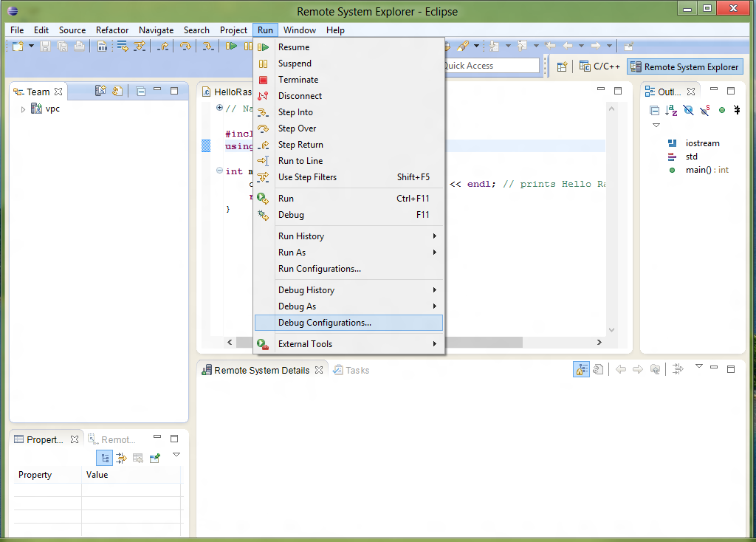Expand the Run History submenu
756x542 pixels.
[348, 236]
